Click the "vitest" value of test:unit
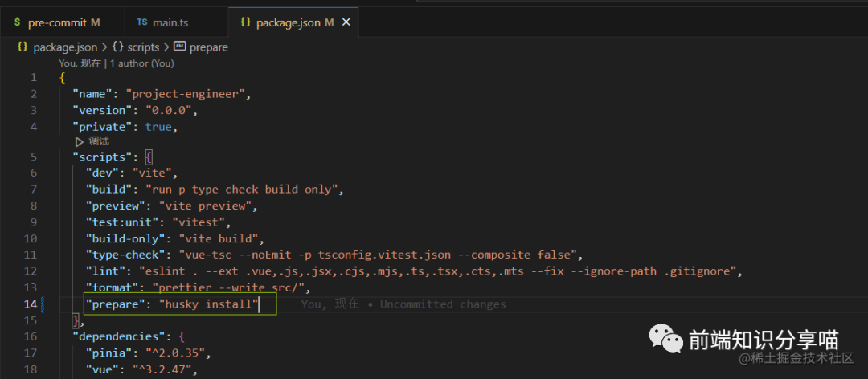The image size is (868, 379). tap(198, 222)
